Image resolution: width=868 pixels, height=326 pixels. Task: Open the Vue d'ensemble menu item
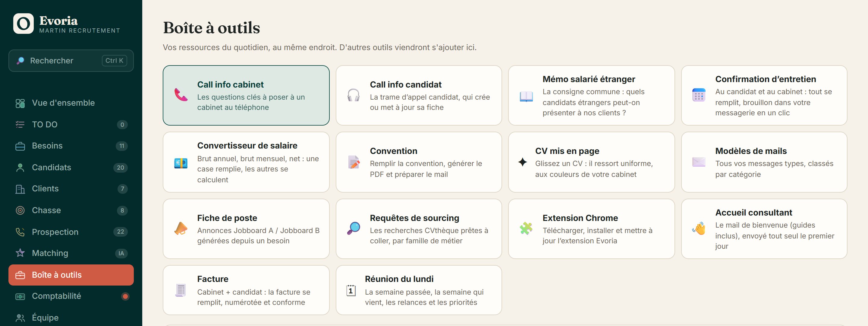click(71, 103)
